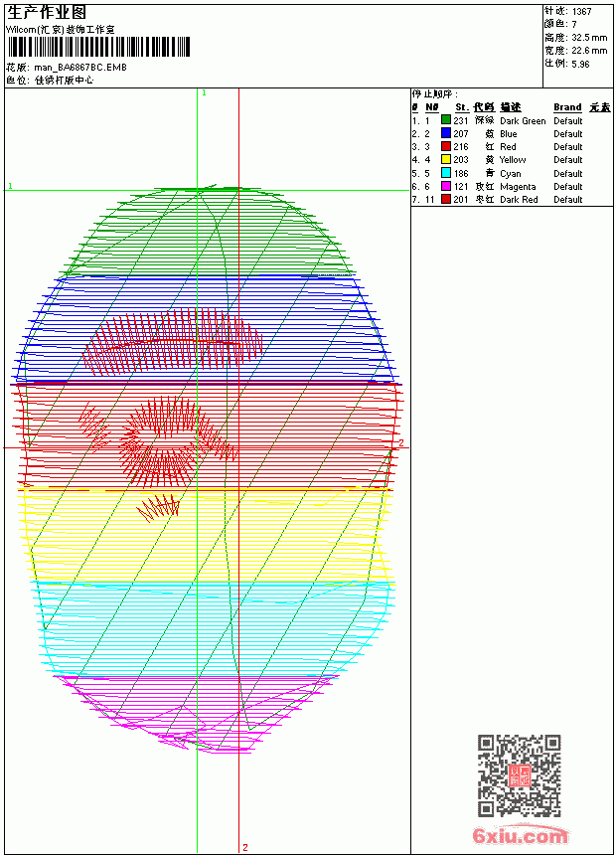
Task: Click the green marker 1 at top of canvas
Action: (x=204, y=93)
